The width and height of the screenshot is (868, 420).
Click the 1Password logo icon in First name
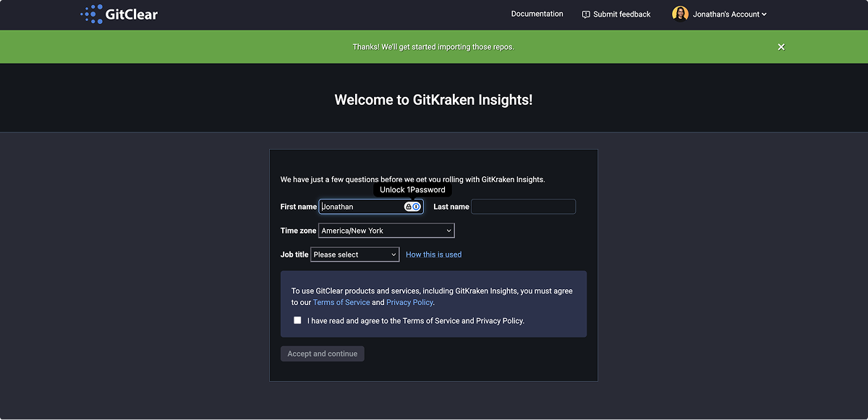tap(417, 207)
